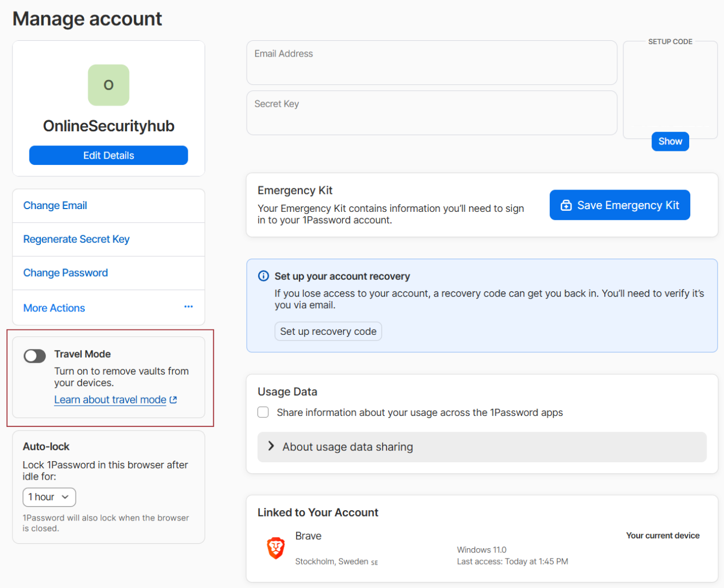Screen dimensions: 724x588
Task: Click the Email Address field
Action: tap(431, 63)
